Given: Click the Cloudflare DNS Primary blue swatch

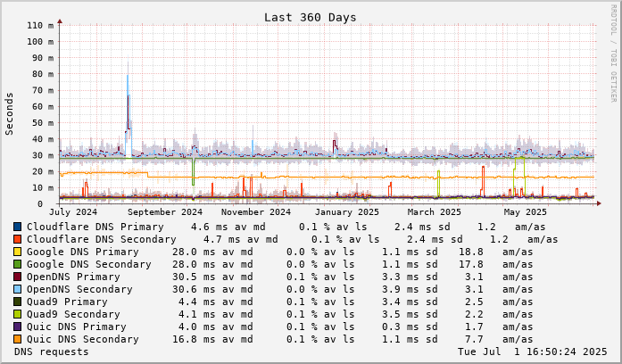Looking at the screenshot, I should [17, 227].
